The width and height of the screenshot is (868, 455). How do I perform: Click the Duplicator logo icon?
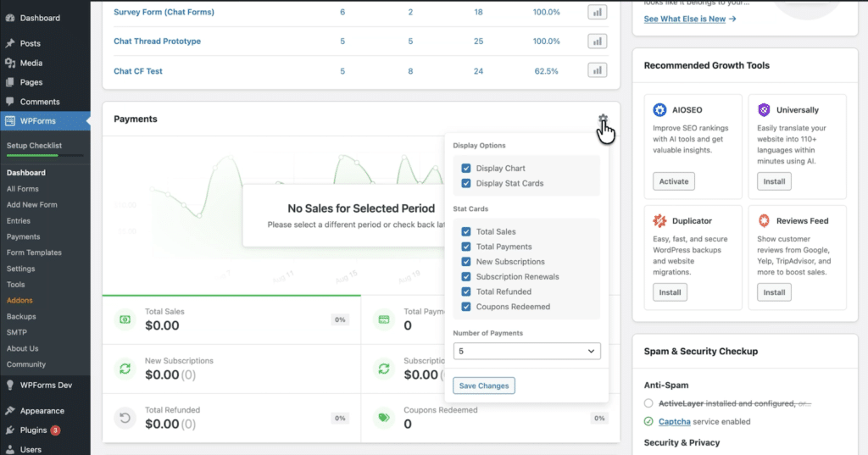(659, 221)
